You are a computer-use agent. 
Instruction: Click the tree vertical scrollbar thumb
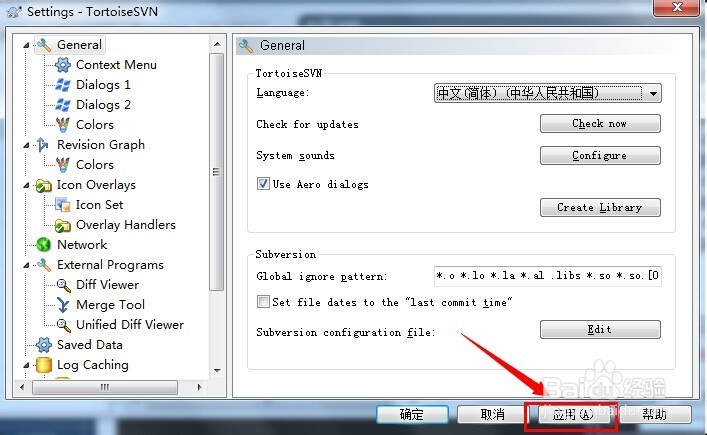217,172
